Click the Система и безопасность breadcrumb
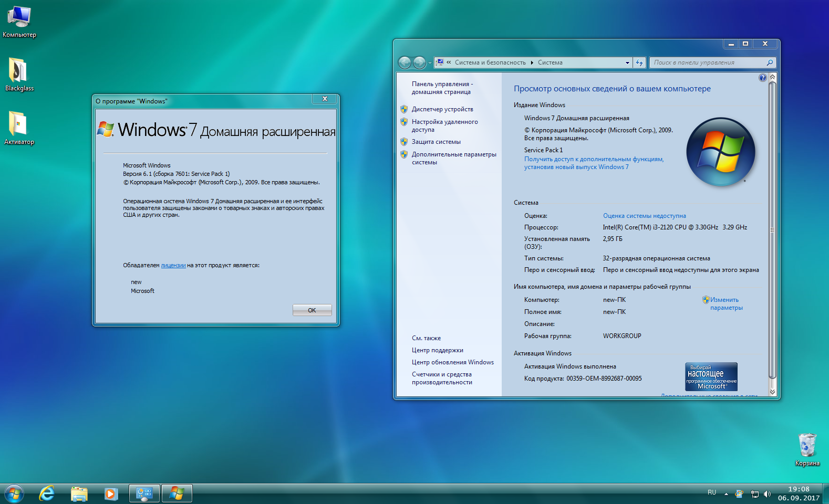The height and width of the screenshot is (504, 829). [490, 62]
